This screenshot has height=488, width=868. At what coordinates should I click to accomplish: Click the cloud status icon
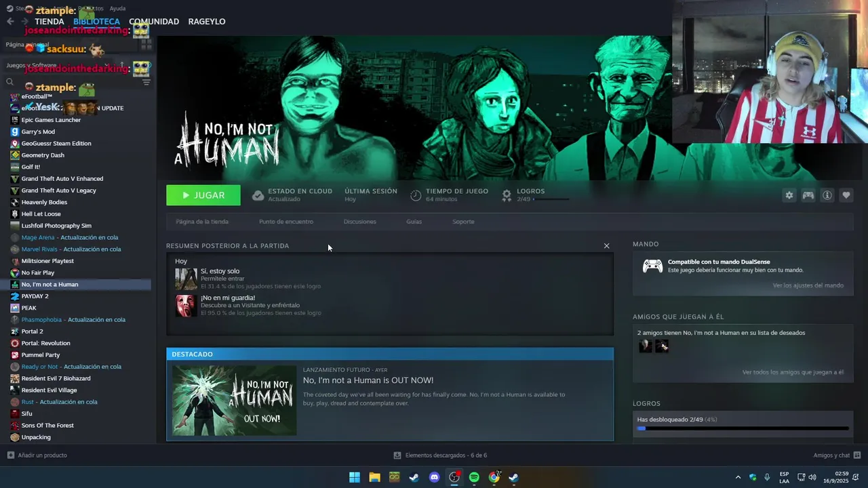coord(258,195)
